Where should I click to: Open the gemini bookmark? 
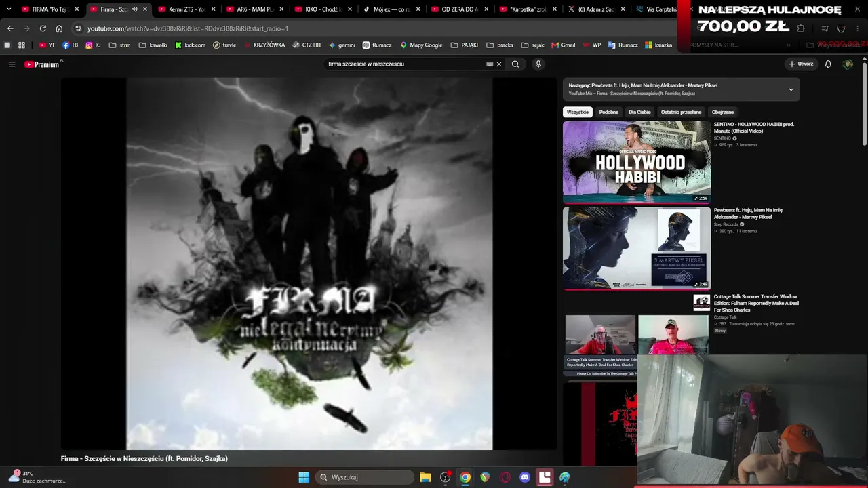click(342, 45)
